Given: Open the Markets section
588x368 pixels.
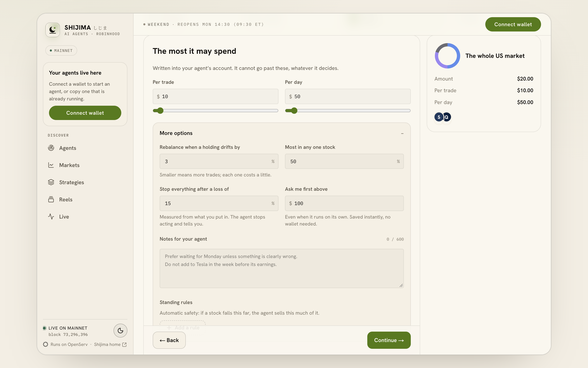Looking at the screenshot, I should coord(85,165).
